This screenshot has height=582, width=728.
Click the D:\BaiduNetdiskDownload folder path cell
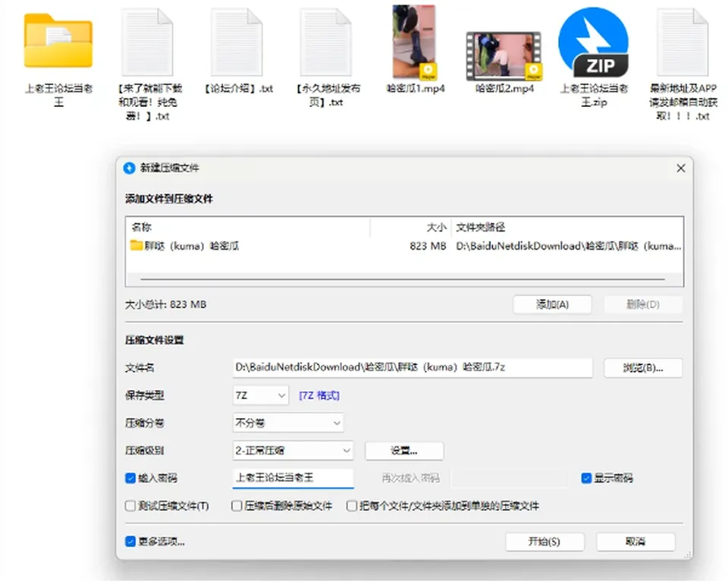[568, 246]
